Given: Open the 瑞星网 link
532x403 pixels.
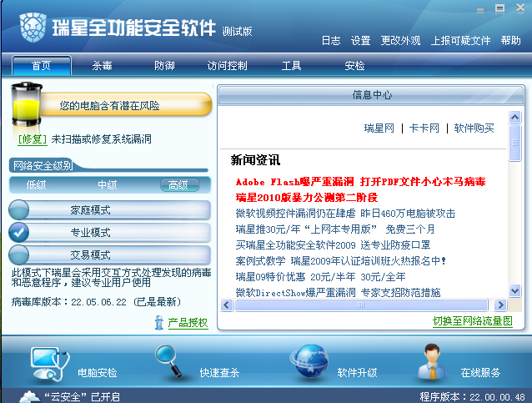Looking at the screenshot, I should 379,128.
